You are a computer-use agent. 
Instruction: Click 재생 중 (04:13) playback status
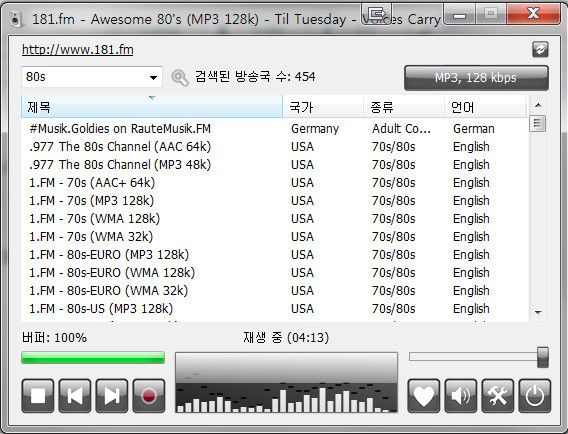pos(286,338)
